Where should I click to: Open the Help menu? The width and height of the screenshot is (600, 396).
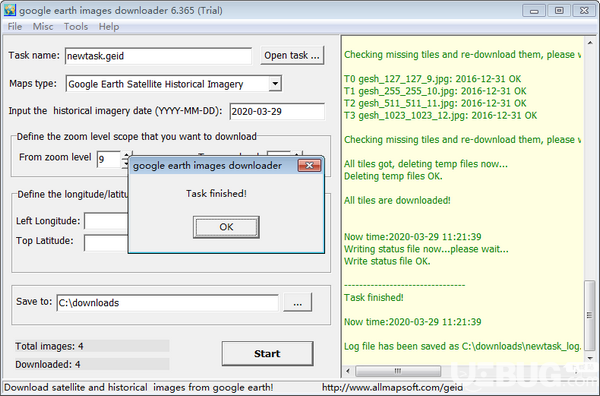point(109,26)
